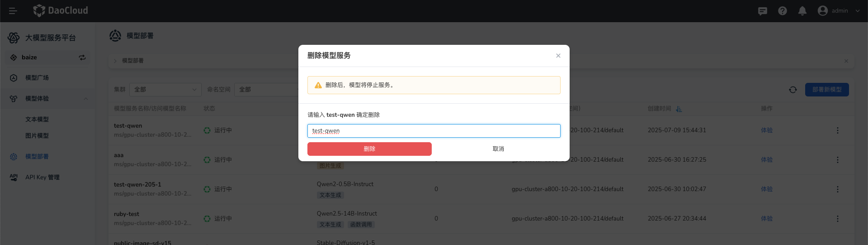868x245 pixels.
Task: Click the refresh list icon
Action: point(793,90)
